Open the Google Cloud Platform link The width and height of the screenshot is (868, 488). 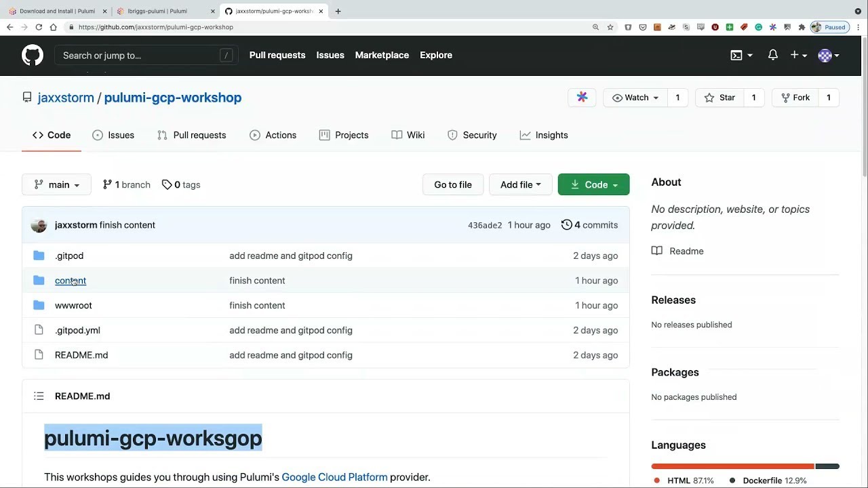point(334,477)
